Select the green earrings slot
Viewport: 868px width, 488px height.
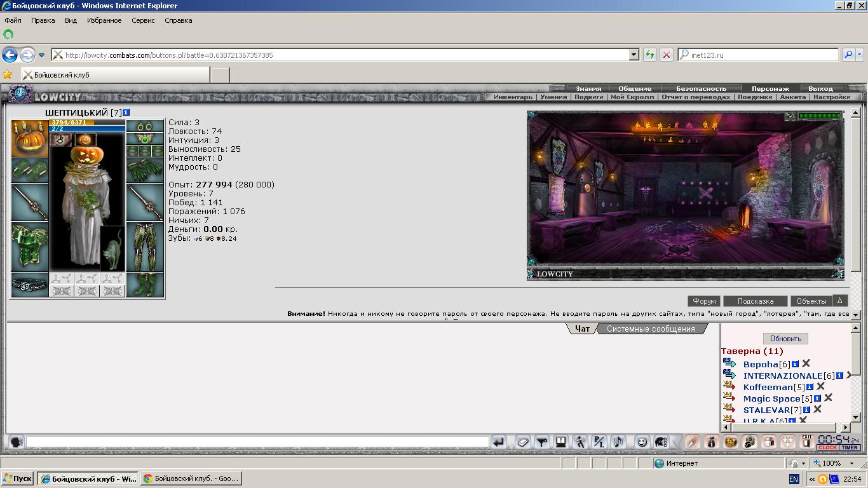click(145, 126)
